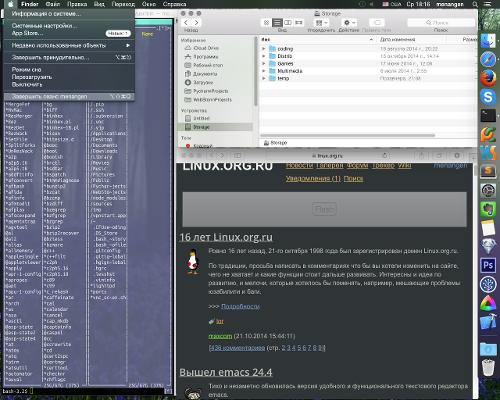The height and width of the screenshot is (400, 500).
Task: Open the WebStorm icon in the Dock
Action: pyautogui.click(x=488, y=153)
